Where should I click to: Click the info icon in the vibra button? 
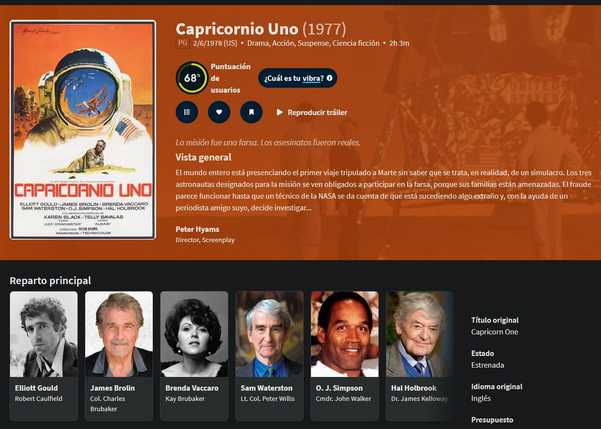(x=329, y=78)
